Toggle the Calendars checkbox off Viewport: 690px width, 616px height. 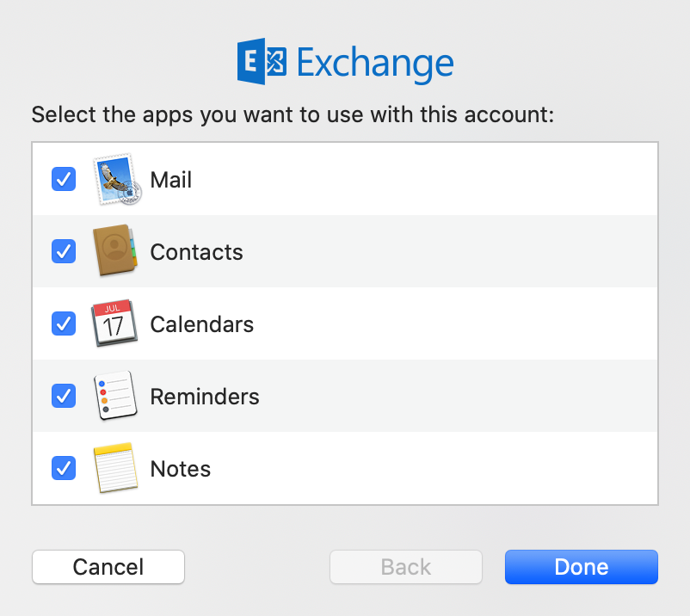pos(64,323)
